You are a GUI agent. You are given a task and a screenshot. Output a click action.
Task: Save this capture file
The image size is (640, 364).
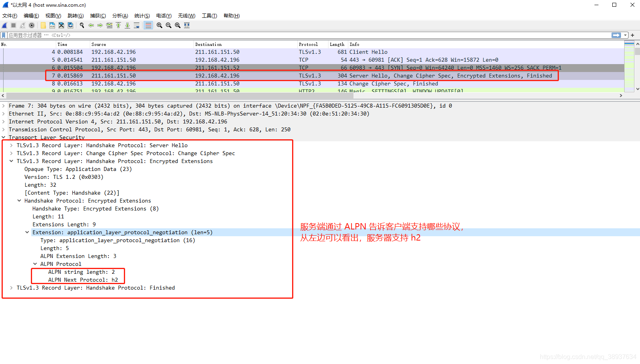(x=52, y=25)
